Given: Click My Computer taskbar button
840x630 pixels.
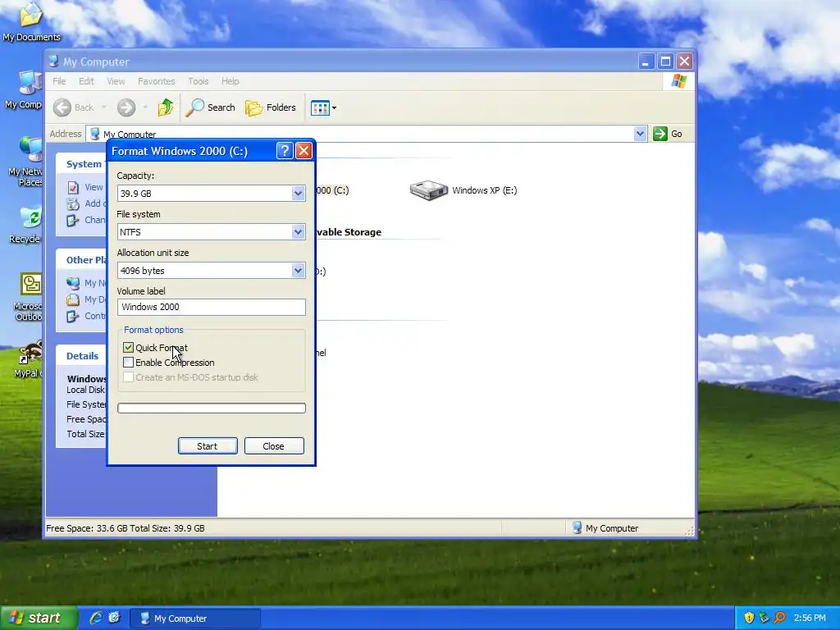Looking at the screenshot, I should click(195, 619).
